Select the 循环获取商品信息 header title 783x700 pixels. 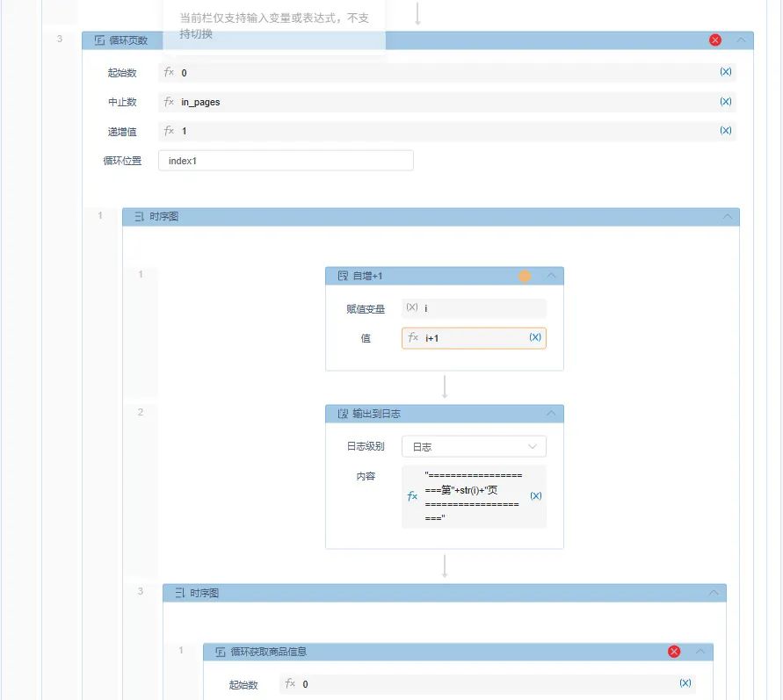pos(268,652)
